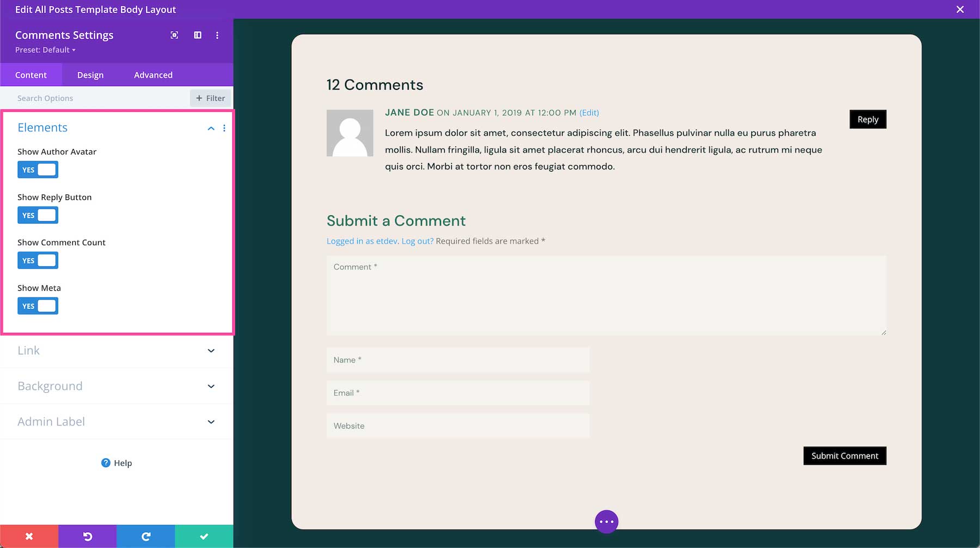
Task: Open the three-dot menu in Comments Settings header
Action: 217,35
